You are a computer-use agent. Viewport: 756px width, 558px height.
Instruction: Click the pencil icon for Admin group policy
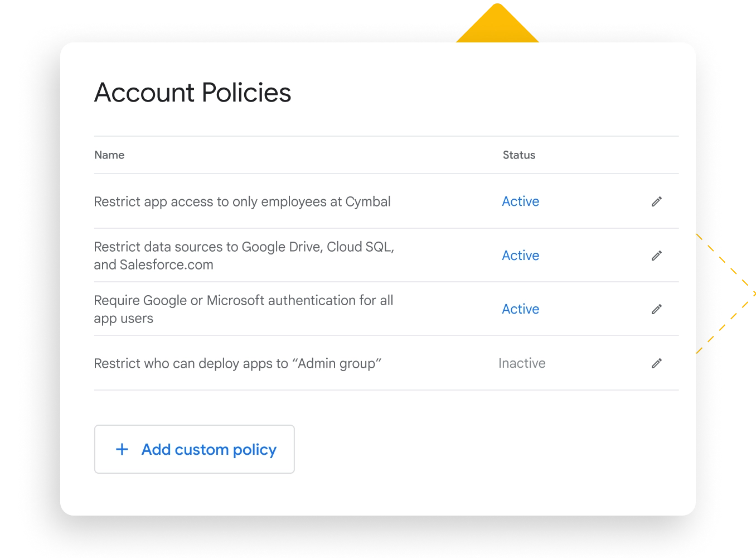pos(656,363)
